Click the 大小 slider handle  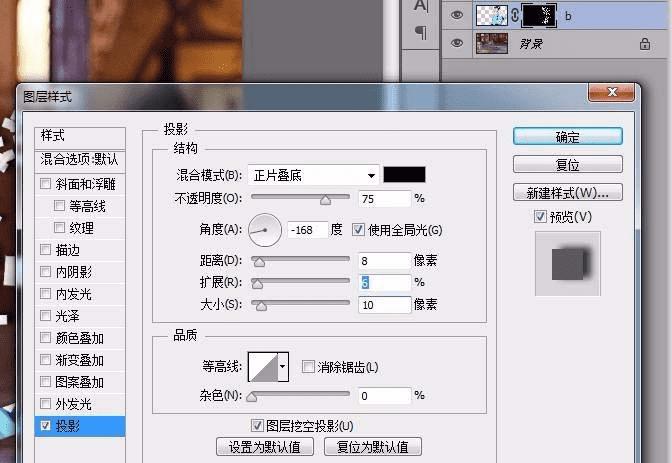click(261, 306)
